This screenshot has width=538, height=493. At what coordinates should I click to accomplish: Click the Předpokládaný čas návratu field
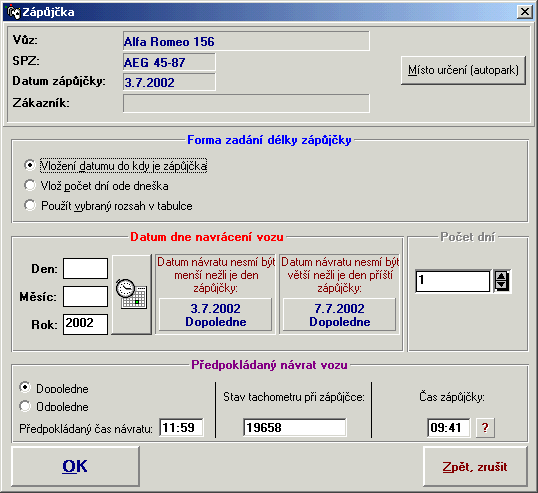pos(181,428)
